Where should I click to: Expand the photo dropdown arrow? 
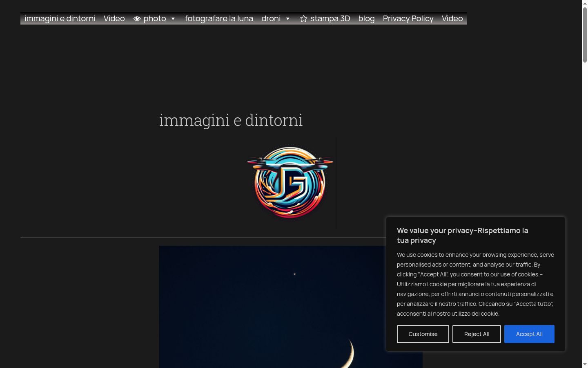point(173,19)
